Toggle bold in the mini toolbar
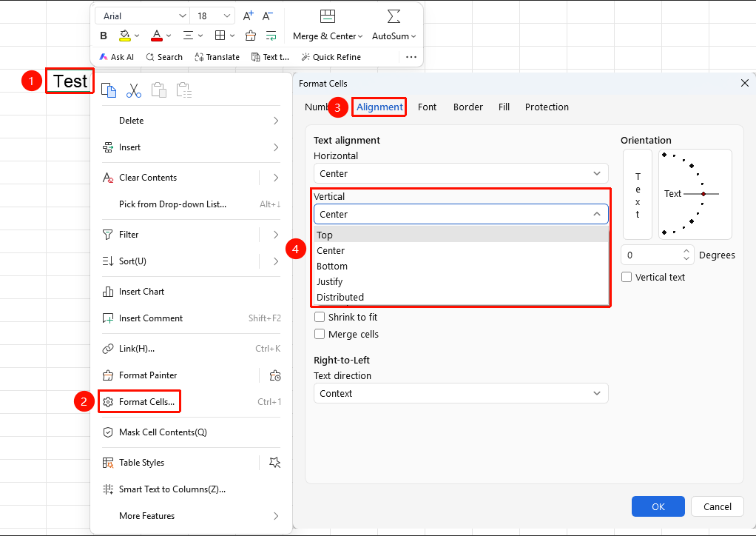Screen dimensions: 756x536 pyautogui.click(x=104, y=36)
